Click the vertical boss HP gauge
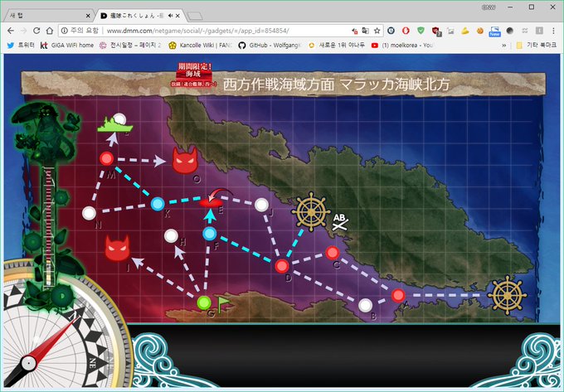The width and height of the screenshot is (564, 392). point(48,226)
